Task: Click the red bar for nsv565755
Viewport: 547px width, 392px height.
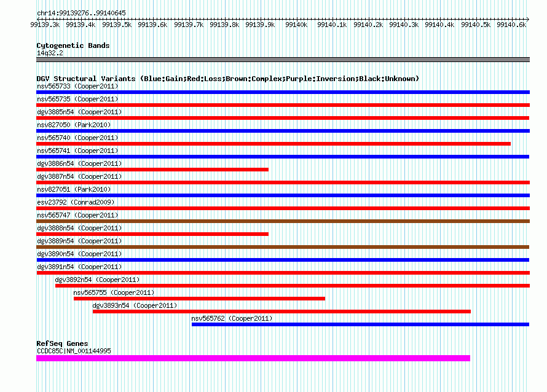Action: tap(199, 299)
